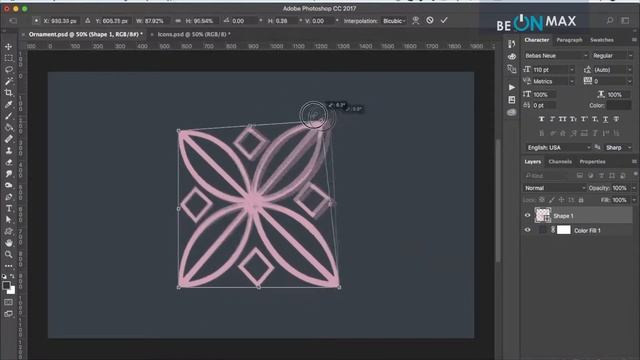The image size is (640, 360).
Task: Switch to the Paragraph tab
Action: (569, 40)
